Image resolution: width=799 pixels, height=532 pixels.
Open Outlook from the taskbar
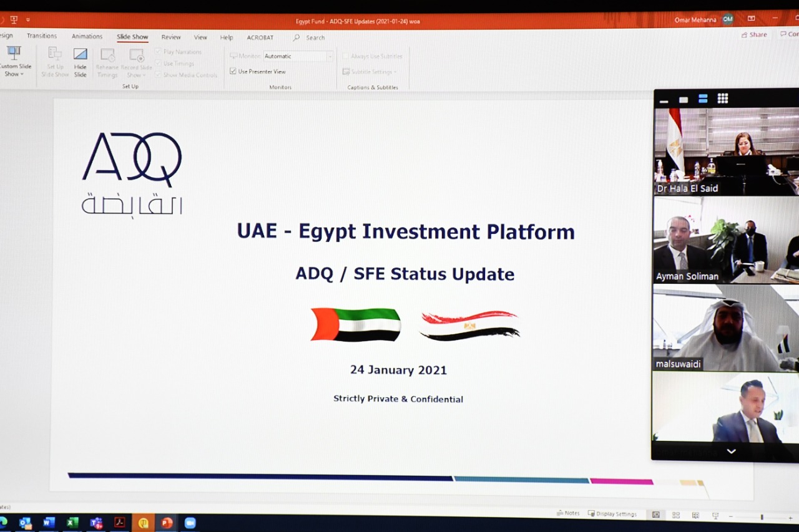tap(26, 523)
